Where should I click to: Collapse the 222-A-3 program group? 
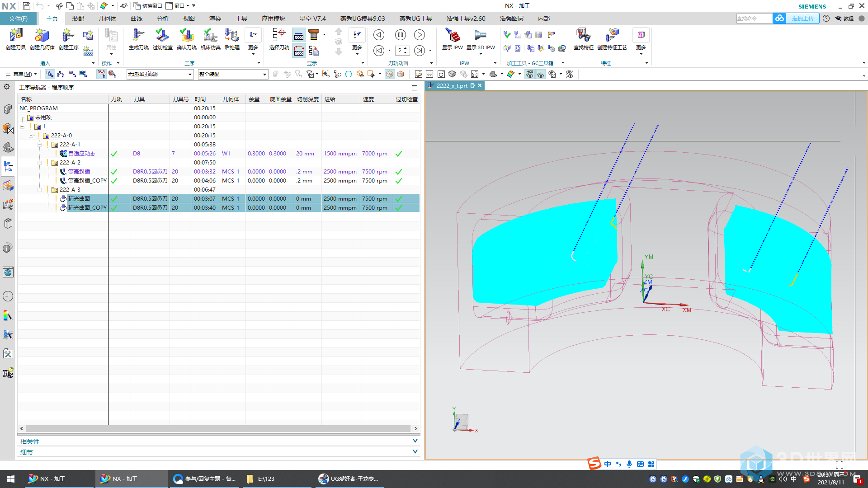[39, 190]
